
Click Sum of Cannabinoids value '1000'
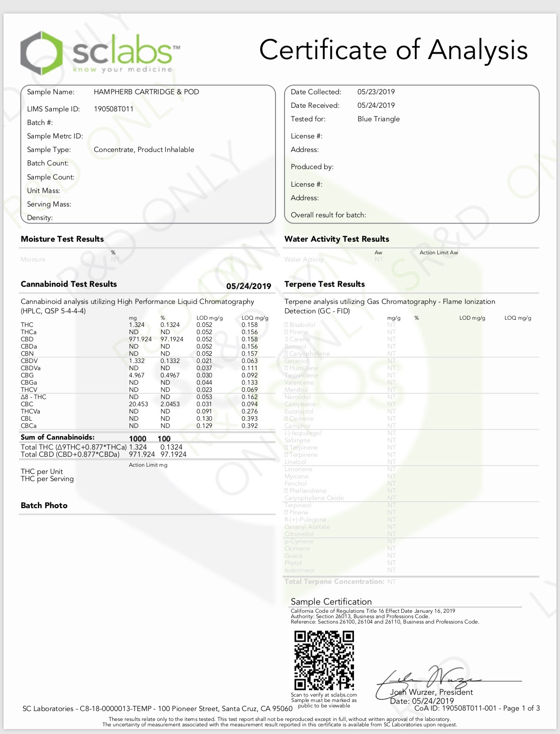[x=138, y=439]
